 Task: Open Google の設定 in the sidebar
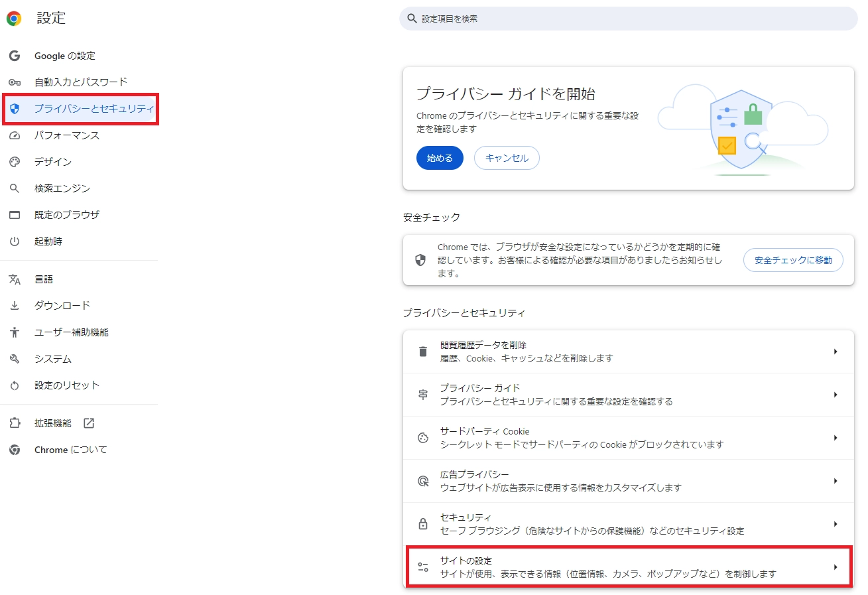tap(65, 56)
